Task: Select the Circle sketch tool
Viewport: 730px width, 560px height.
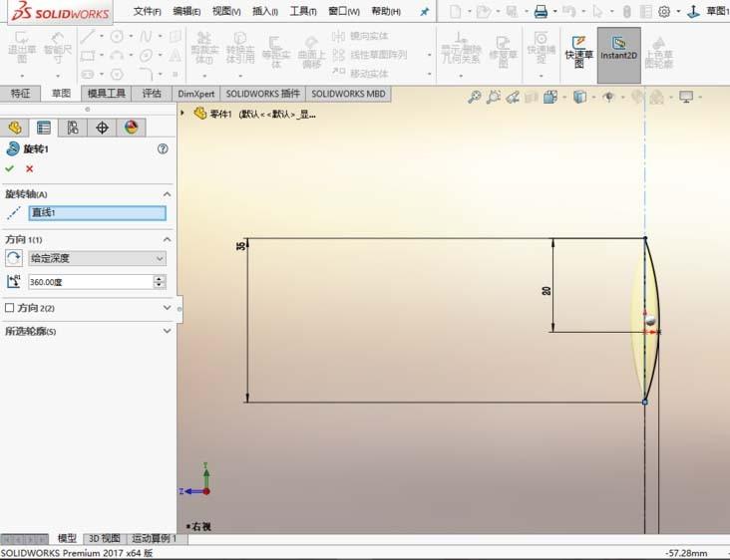Action: point(117,36)
